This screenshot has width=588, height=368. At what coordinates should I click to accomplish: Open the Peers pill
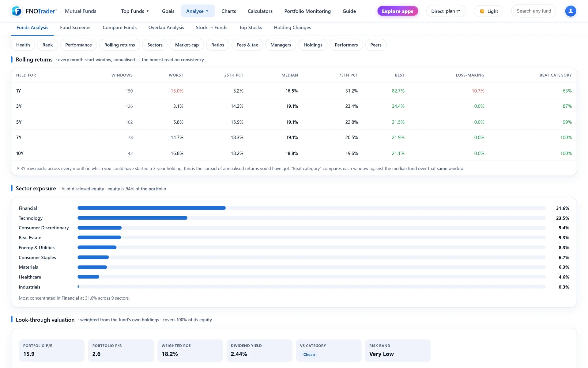376,45
